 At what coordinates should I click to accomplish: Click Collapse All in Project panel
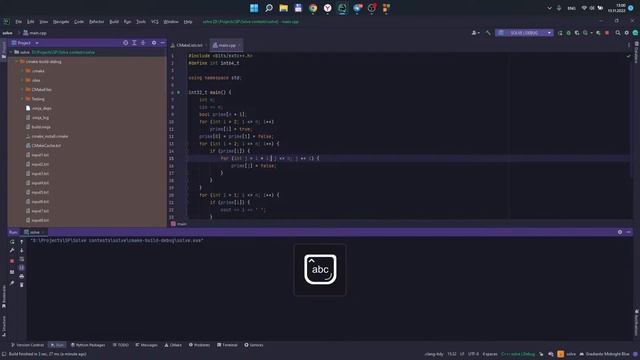point(143,43)
